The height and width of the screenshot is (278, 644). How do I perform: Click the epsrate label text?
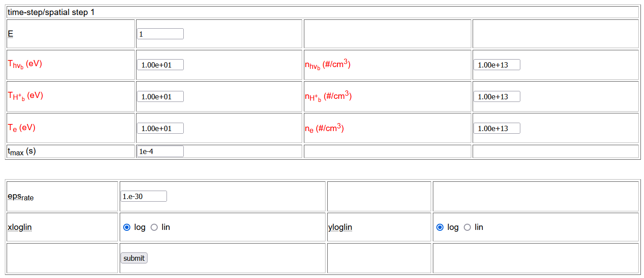click(20, 196)
